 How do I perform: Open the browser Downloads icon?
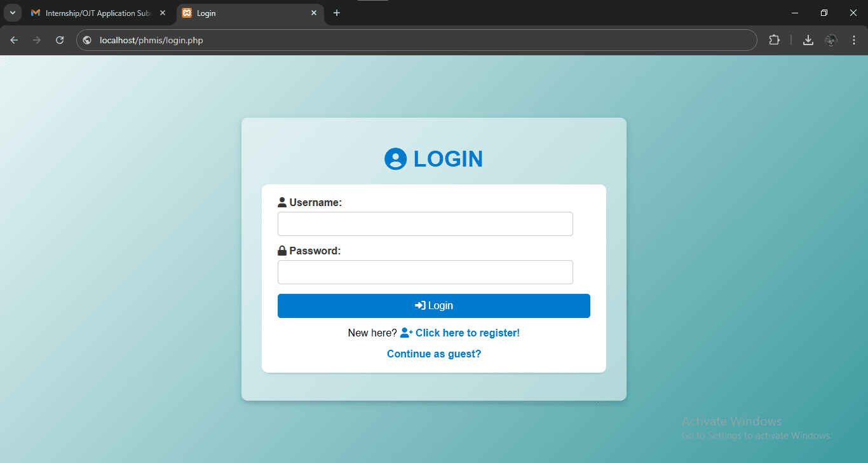(x=808, y=40)
